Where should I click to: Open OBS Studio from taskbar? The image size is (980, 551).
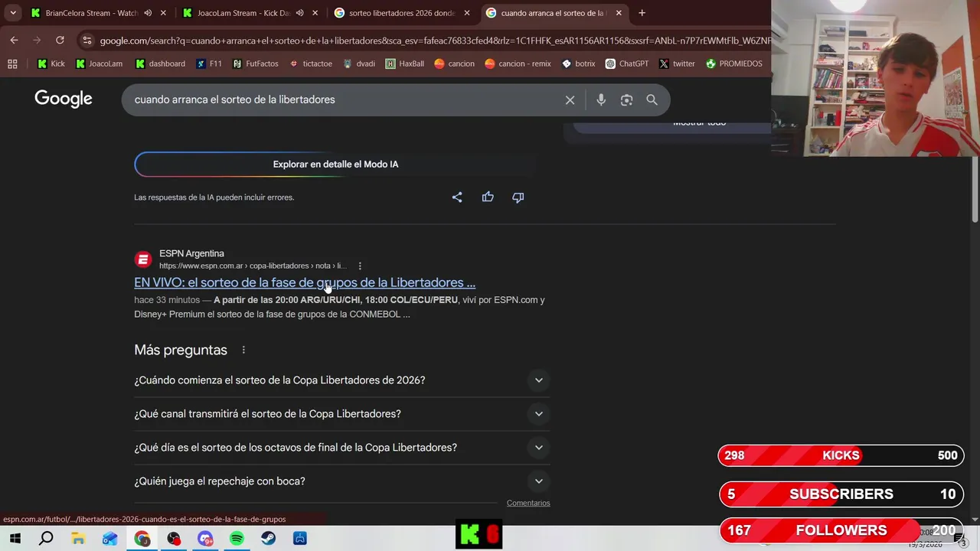(174, 539)
